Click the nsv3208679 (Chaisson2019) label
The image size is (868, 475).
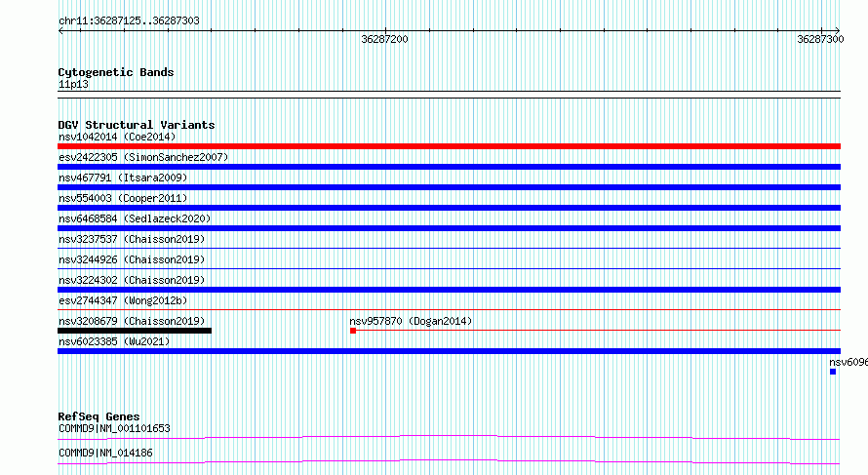tap(132, 321)
